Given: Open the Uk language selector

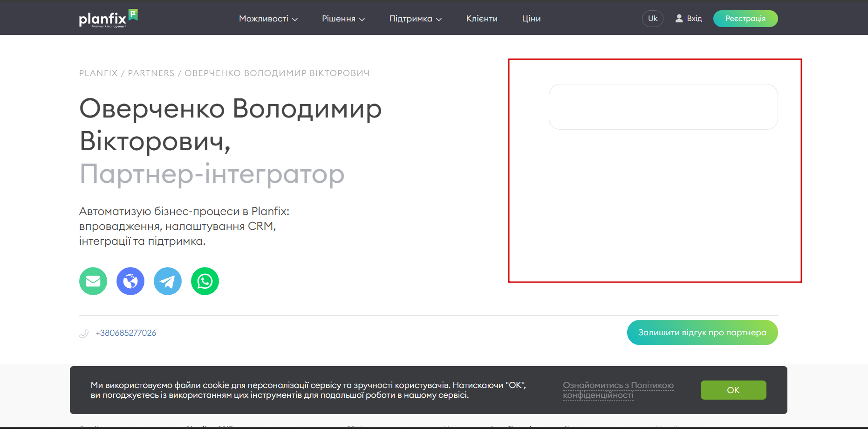Looking at the screenshot, I should pyautogui.click(x=653, y=19).
